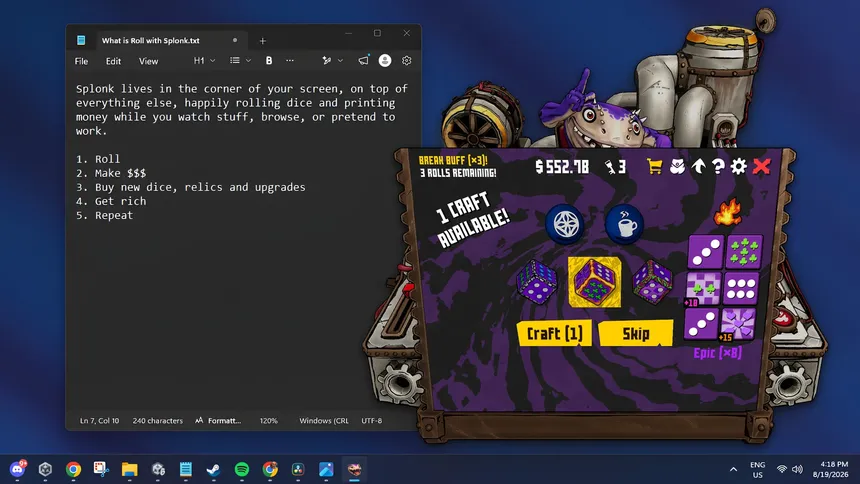Screen dimensions: 860x484
Task: Click the craft hammer counter showing 3
Action: (x=615, y=167)
